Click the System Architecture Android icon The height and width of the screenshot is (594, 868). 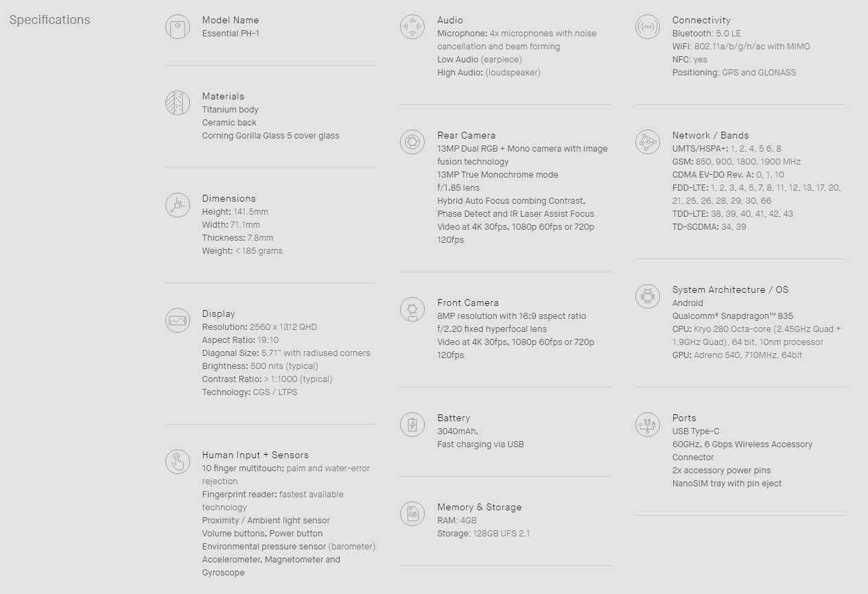(648, 296)
